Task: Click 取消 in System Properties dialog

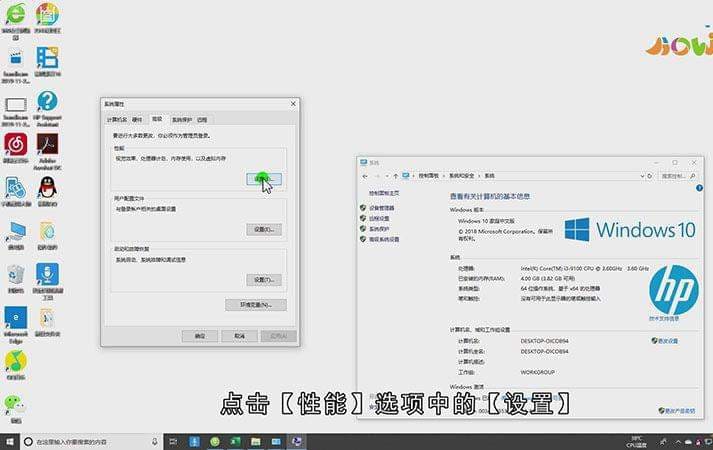Action: [239, 336]
